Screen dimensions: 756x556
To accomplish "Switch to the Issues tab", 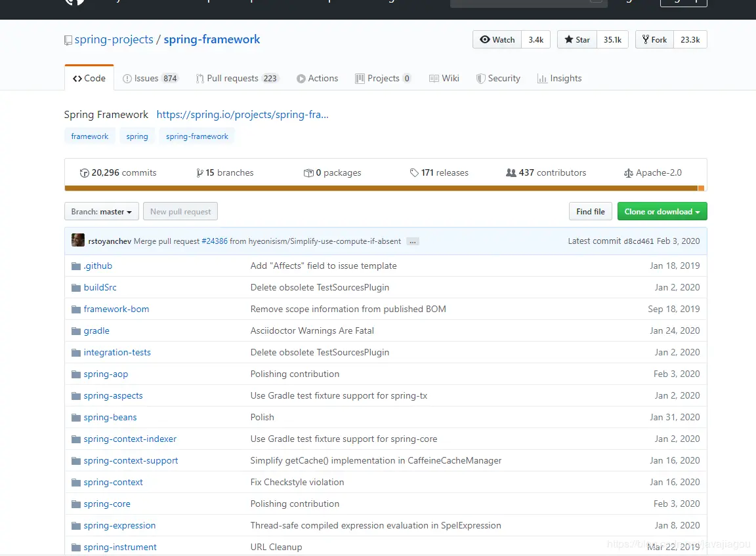I will pos(150,79).
